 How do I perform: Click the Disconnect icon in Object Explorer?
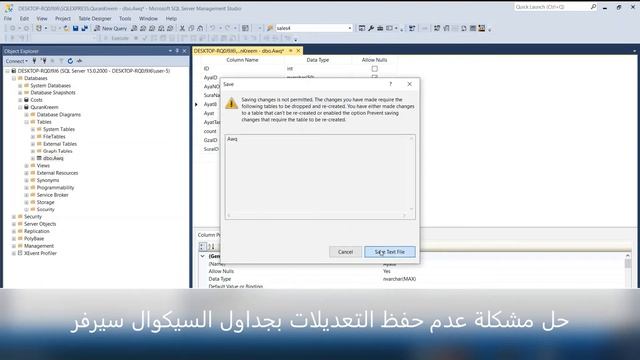click(44, 61)
